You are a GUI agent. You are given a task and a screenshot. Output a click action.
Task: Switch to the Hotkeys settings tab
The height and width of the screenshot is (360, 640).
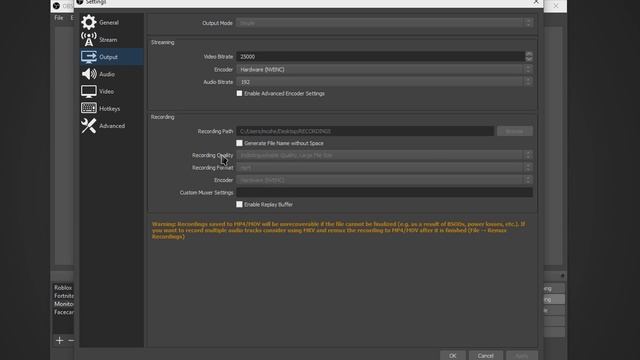(109, 109)
